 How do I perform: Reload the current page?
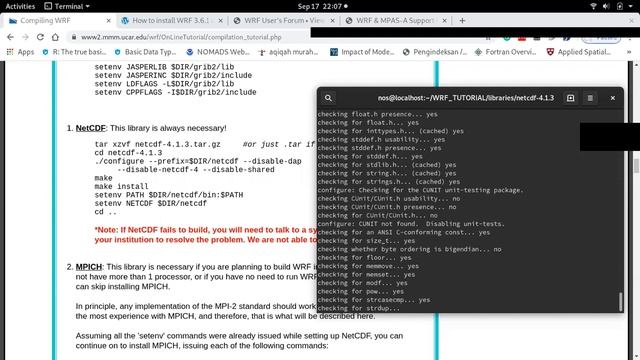(40, 37)
